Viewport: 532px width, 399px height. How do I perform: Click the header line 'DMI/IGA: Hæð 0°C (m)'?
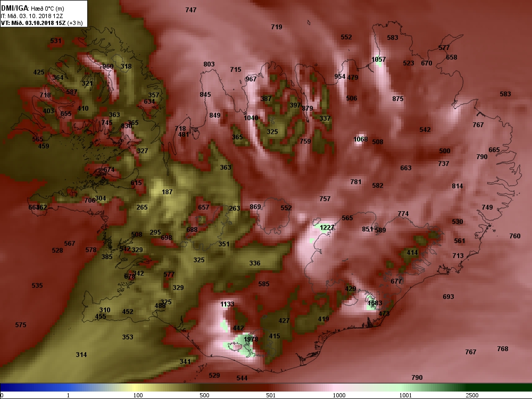coord(32,8)
